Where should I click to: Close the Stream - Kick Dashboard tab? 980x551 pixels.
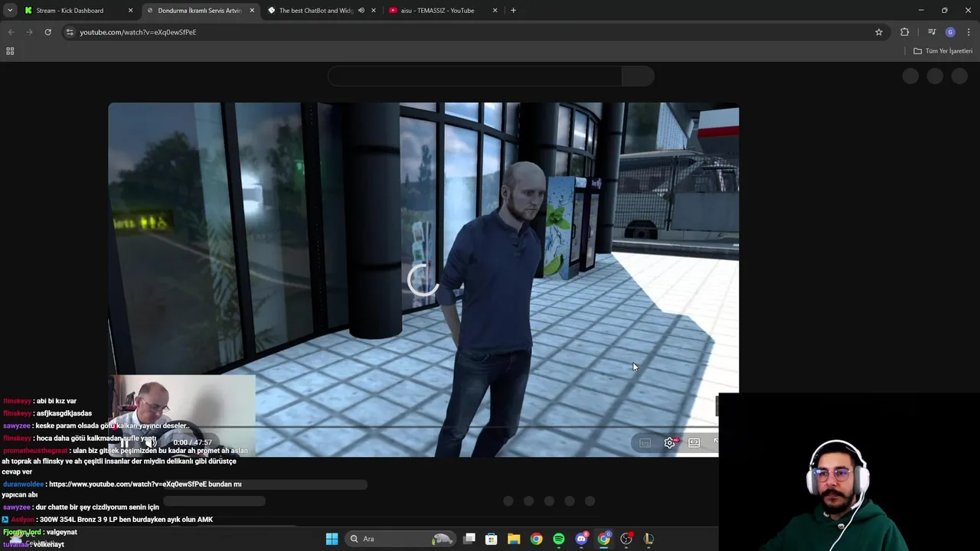pyautogui.click(x=130, y=11)
